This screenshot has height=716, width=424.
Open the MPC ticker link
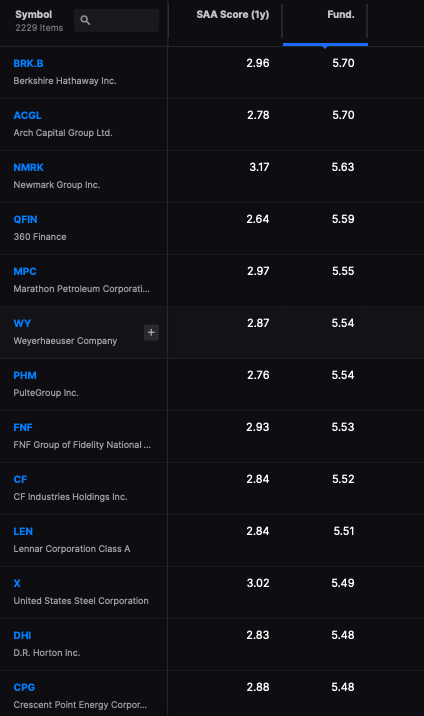(x=25, y=272)
